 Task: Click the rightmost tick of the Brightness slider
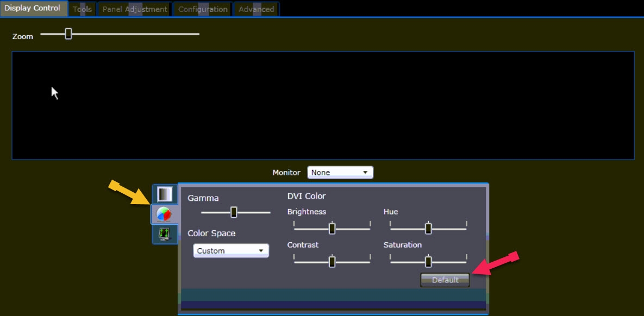coord(370,224)
